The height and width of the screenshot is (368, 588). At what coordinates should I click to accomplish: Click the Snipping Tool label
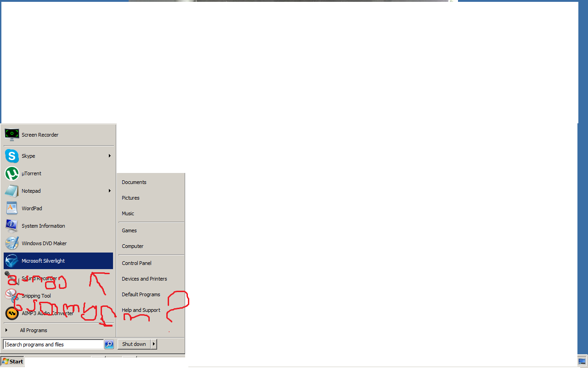(36, 296)
